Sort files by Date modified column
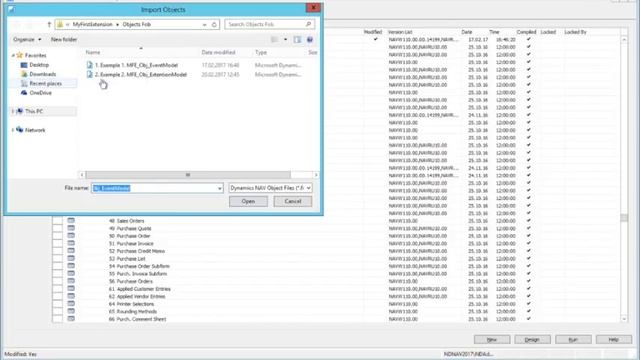 pos(218,52)
